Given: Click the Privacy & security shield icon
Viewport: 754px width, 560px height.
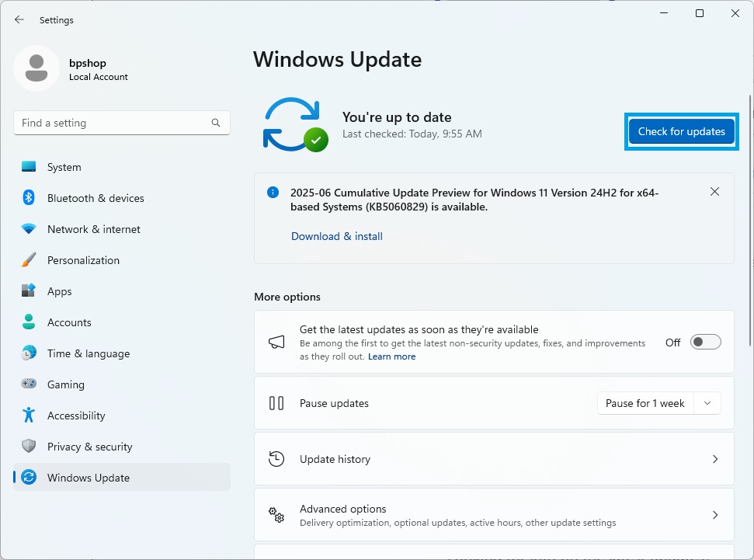Looking at the screenshot, I should pos(29,447).
